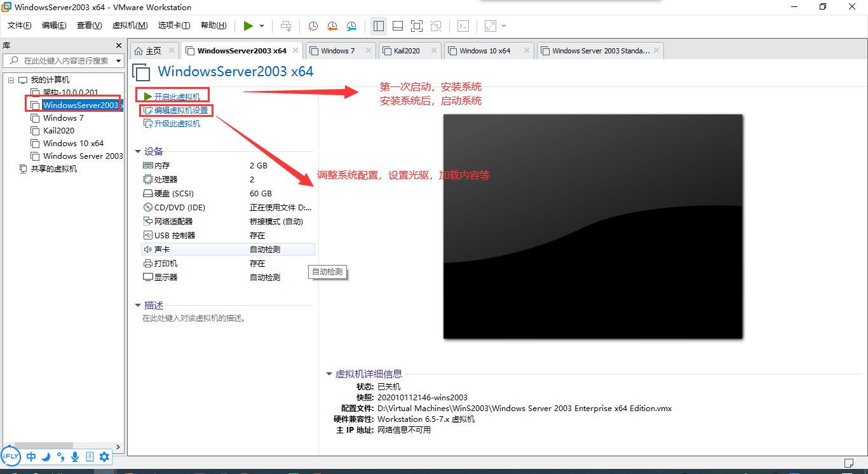Click the 内存 memory device icon
This screenshot has height=474, width=868.
coord(148,165)
